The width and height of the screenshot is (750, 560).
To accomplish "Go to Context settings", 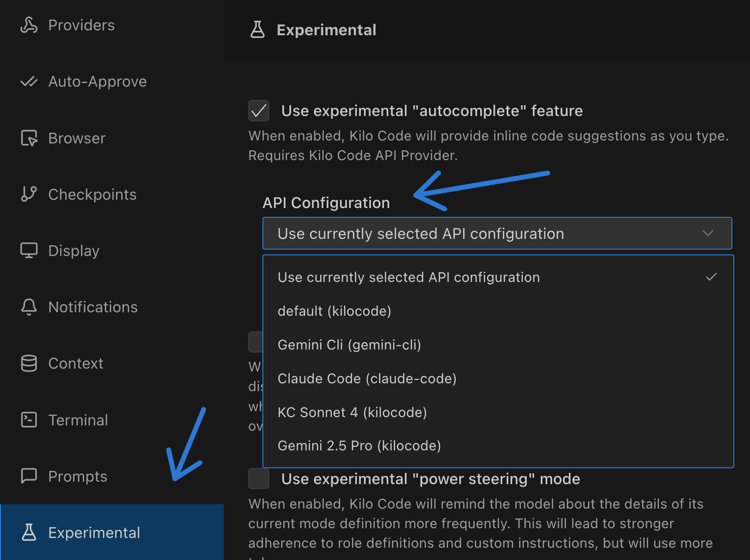I will click(x=112, y=363).
